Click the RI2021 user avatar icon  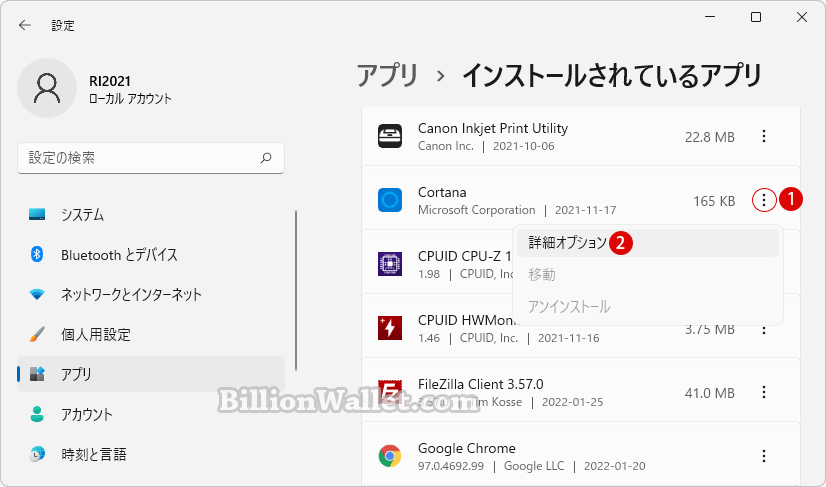pos(47,88)
